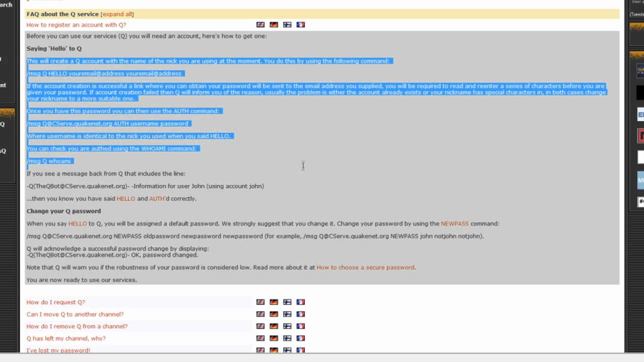Expand 'Q has left my channel, why?'
Viewport: 644px width, 362px height.
pos(66,338)
